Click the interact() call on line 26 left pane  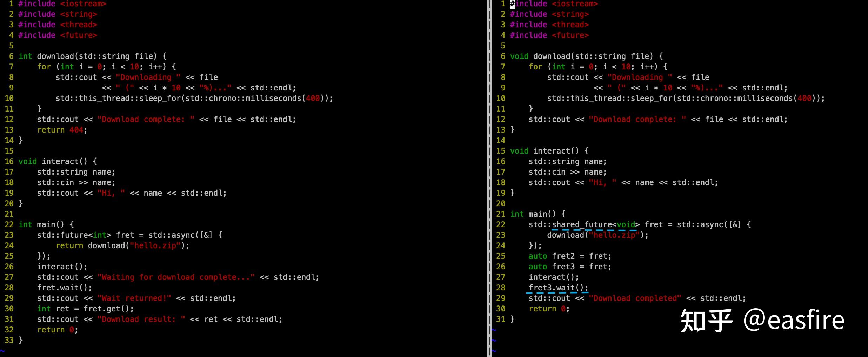(62, 267)
